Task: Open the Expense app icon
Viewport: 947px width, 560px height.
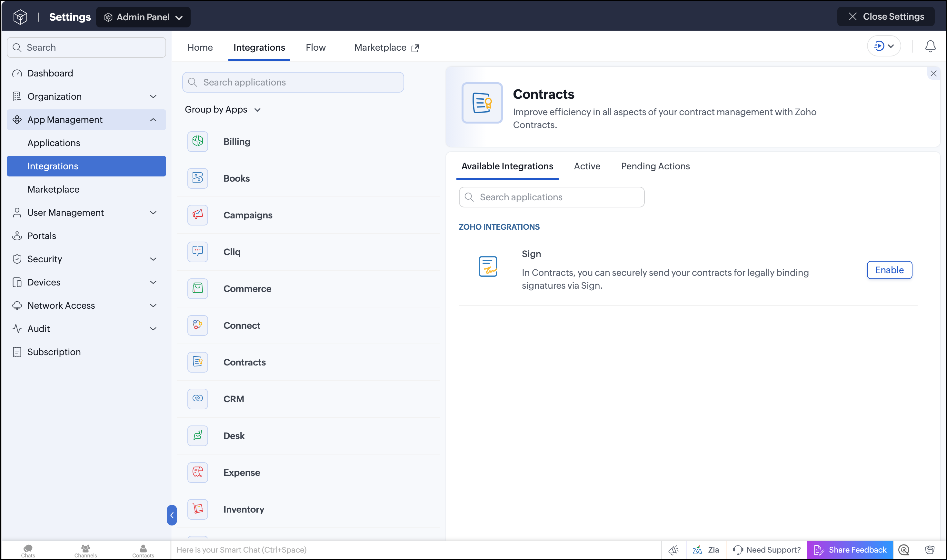Action: (x=198, y=473)
